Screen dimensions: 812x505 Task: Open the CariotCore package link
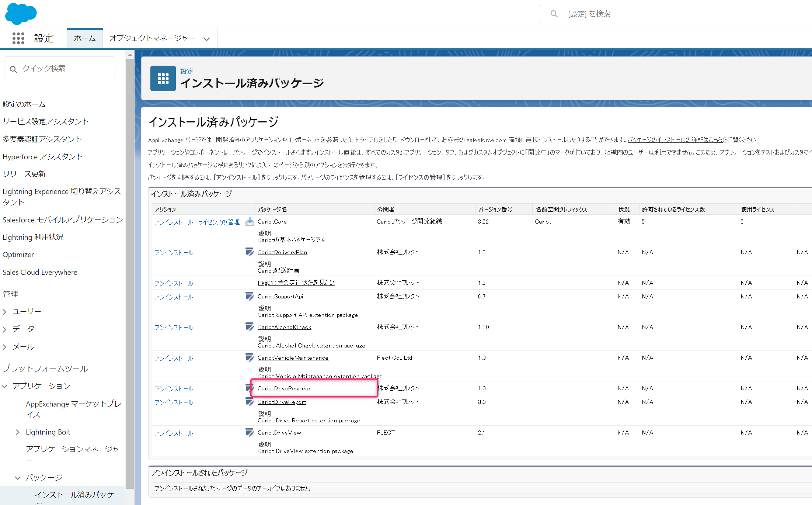pyautogui.click(x=272, y=222)
